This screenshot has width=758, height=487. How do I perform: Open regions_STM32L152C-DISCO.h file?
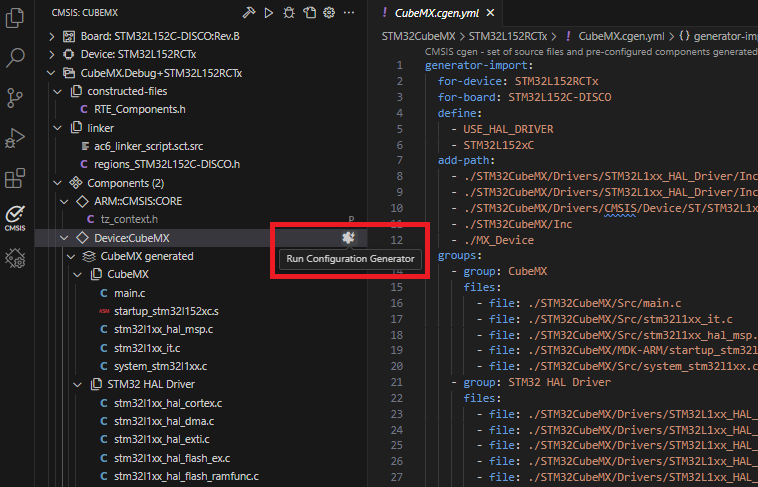coord(167,164)
